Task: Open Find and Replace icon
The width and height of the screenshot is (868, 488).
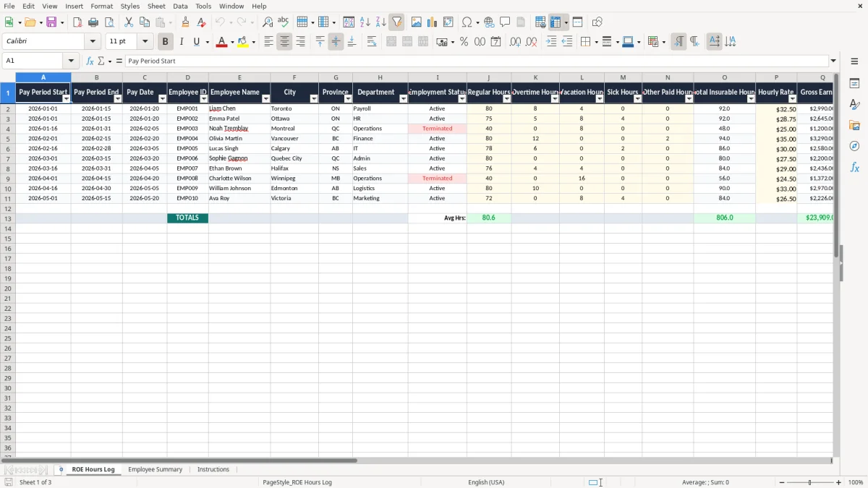Action: 268,22
